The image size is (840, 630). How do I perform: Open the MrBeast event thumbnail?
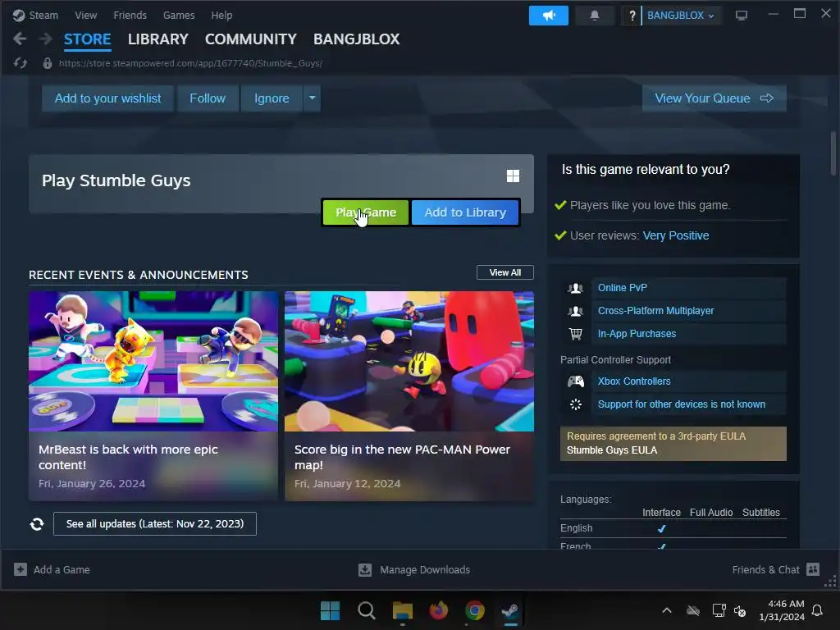[x=153, y=361]
